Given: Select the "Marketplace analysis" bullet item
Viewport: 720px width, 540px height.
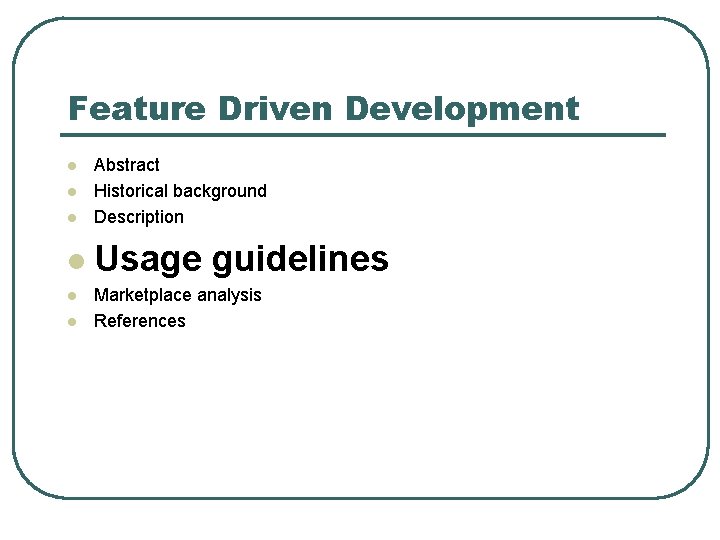Looking at the screenshot, I should coord(177,295).
